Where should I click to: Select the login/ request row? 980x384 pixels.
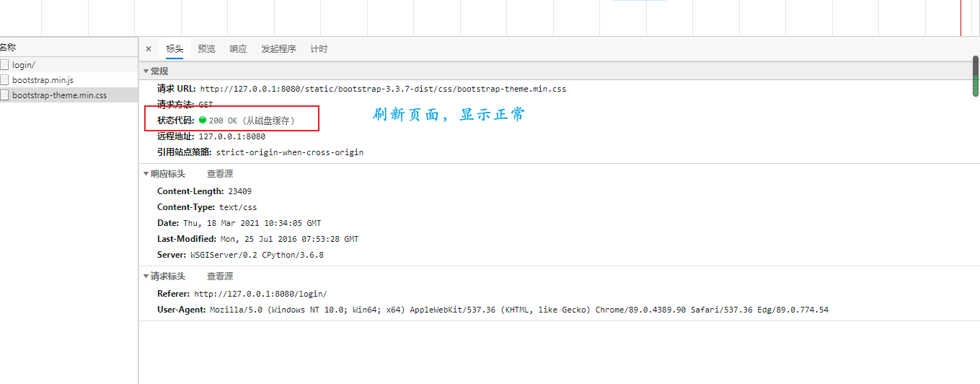[x=69, y=65]
